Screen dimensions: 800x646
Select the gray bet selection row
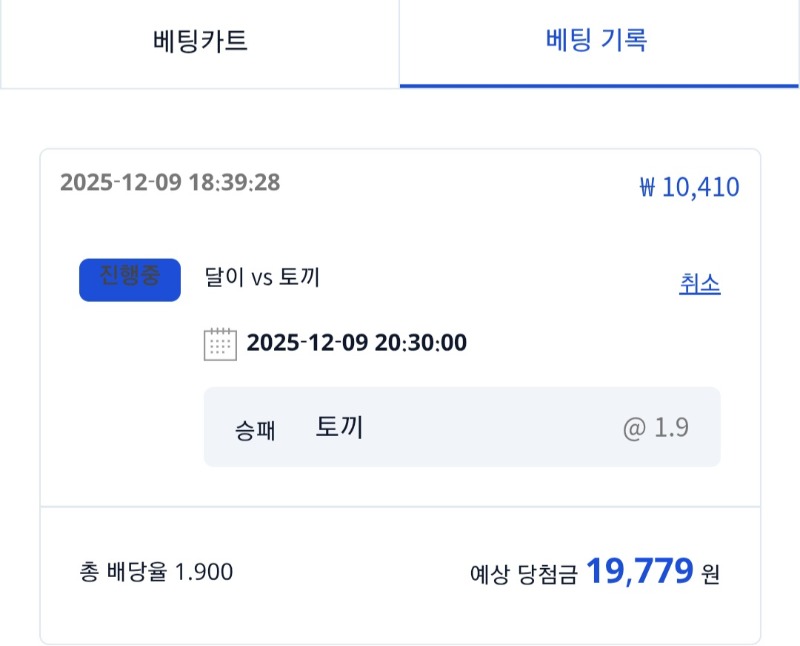(460, 427)
